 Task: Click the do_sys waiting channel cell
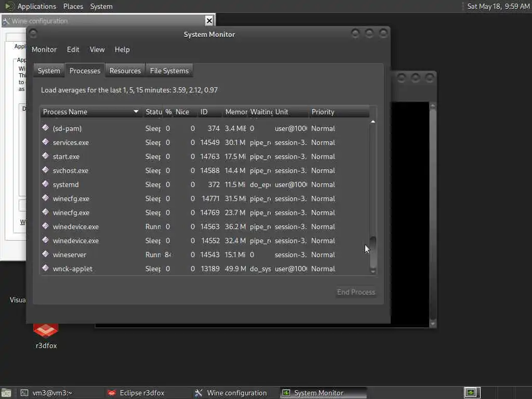pos(260,269)
